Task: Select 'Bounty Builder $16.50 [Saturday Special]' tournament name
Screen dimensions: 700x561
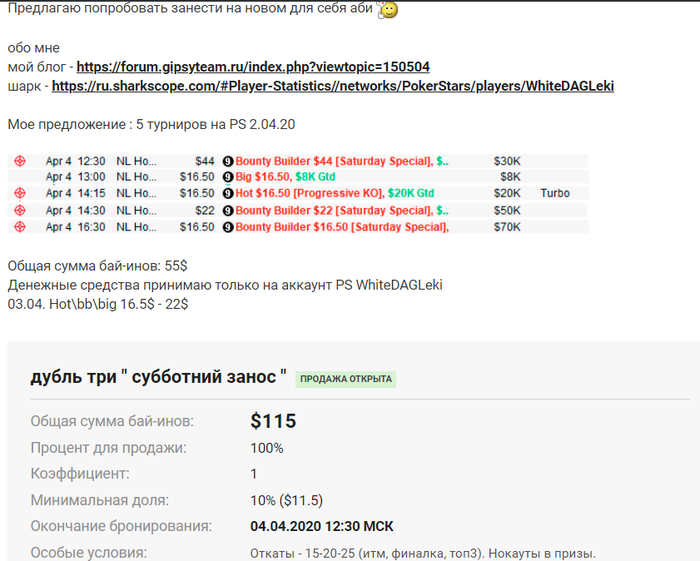Action: click(342, 227)
